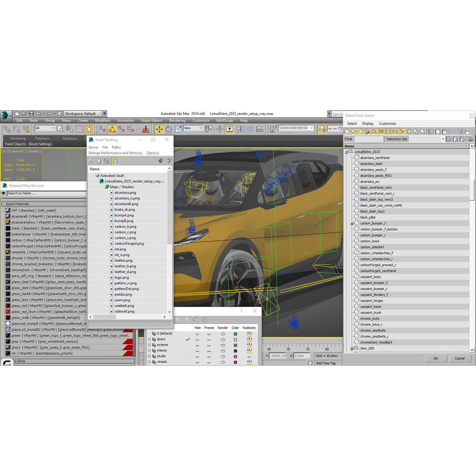This screenshot has width=476, height=476.
Task: Toggle Render teapot for 0 (default) layer
Action: pos(223,334)
